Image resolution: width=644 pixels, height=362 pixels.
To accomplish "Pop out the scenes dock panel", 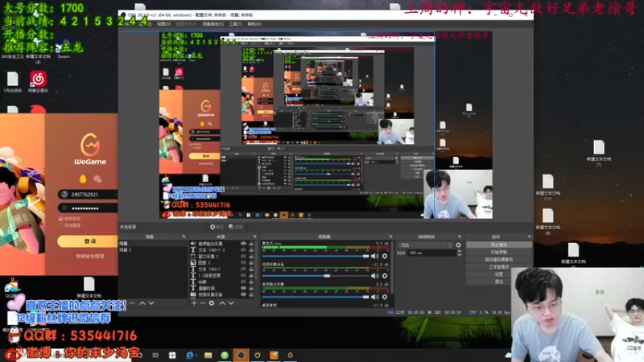I will point(184,237).
